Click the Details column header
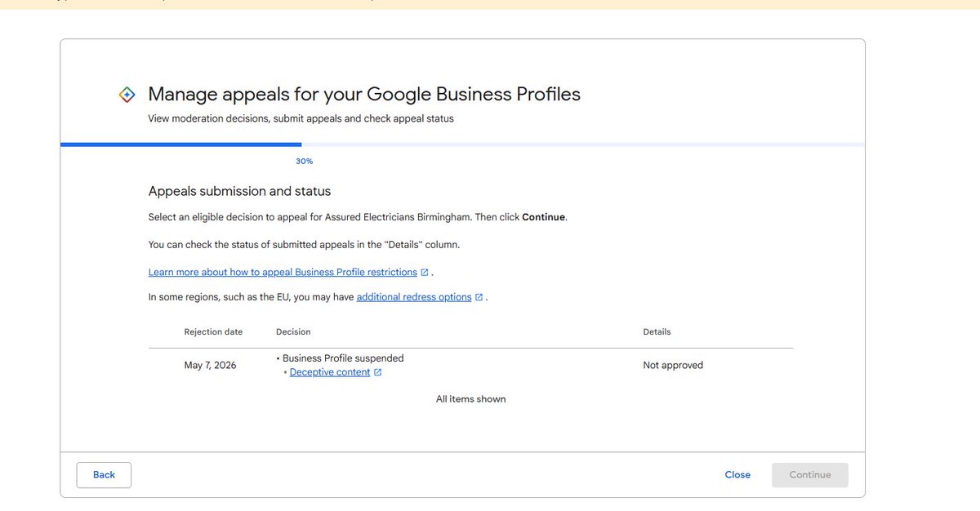Screen dimensions: 980x511 (657, 332)
